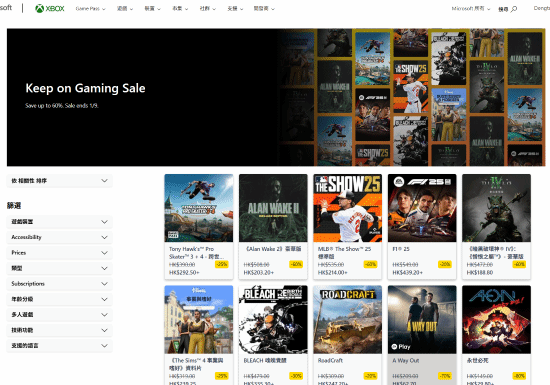The width and height of the screenshot is (550, 385).
Task: Expand the 遊戲裝置 filter
Action: point(60,222)
